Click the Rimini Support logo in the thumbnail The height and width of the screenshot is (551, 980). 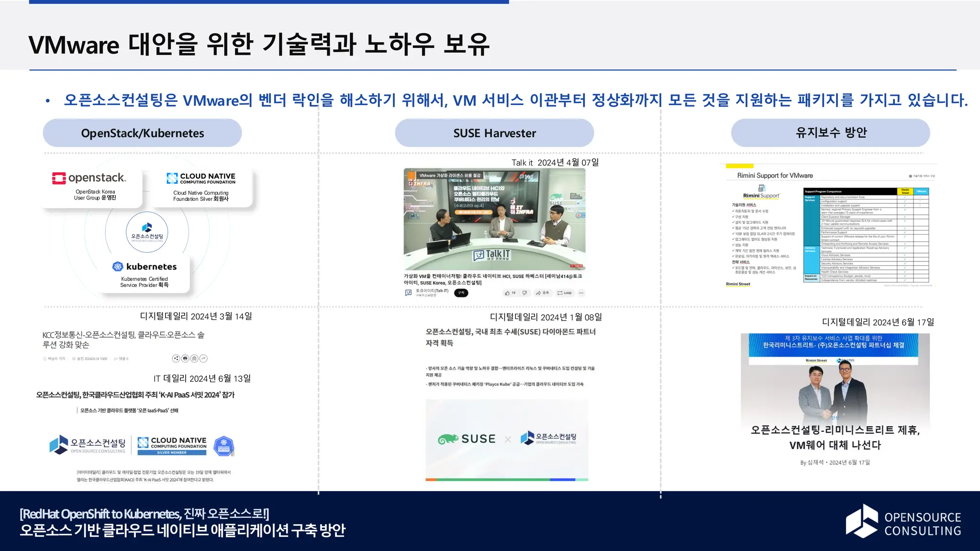(761, 192)
